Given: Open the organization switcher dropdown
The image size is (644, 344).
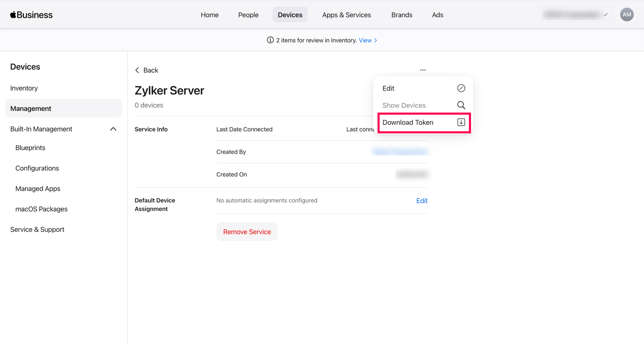Looking at the screenshot, I should tap(576, 14).
